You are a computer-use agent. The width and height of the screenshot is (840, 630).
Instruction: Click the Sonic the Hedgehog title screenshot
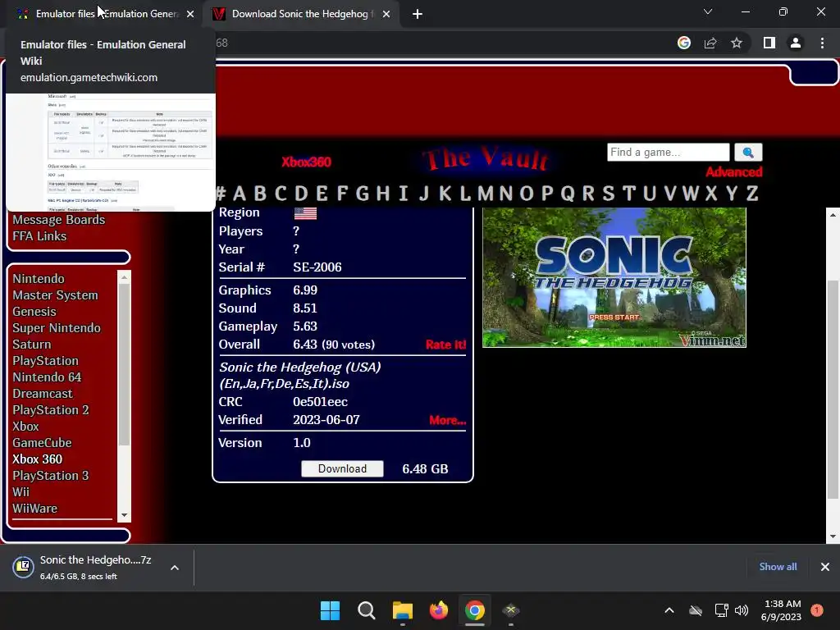tap(614, 277)
